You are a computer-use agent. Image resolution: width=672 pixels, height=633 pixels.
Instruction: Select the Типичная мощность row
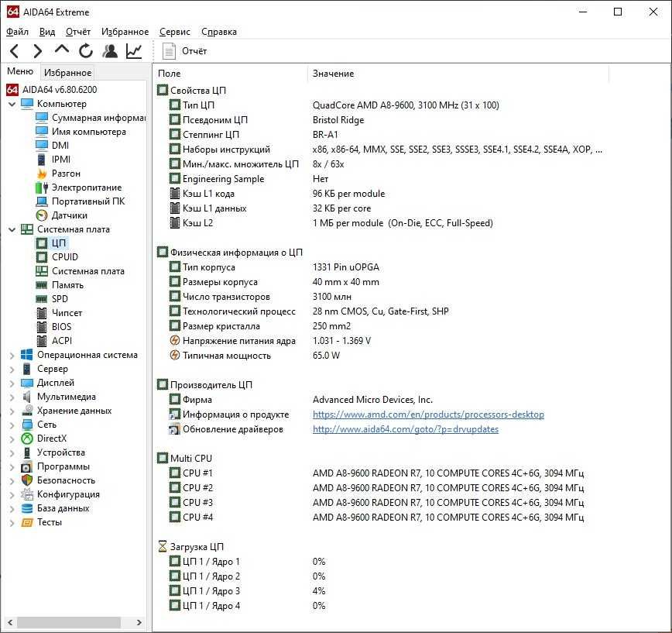coord(255,356)
